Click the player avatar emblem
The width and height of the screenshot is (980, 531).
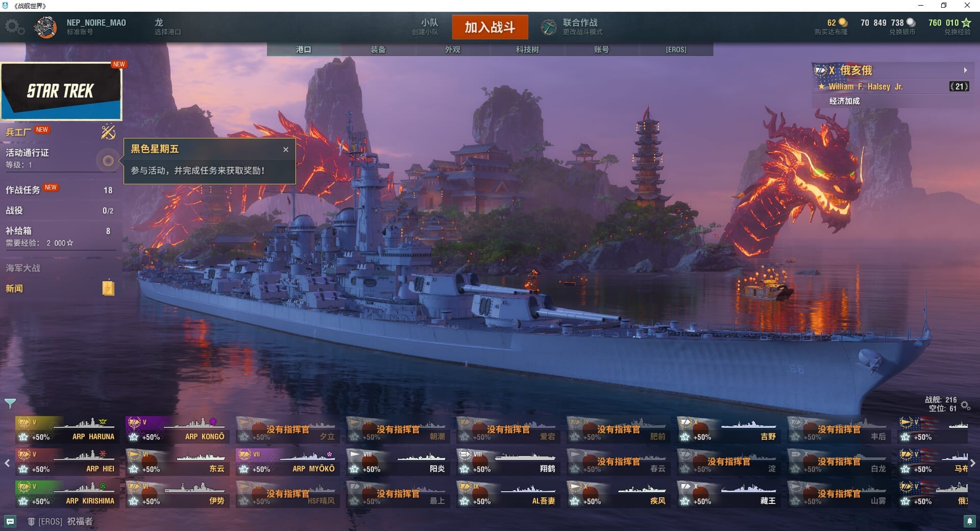(x=45, y=27)
